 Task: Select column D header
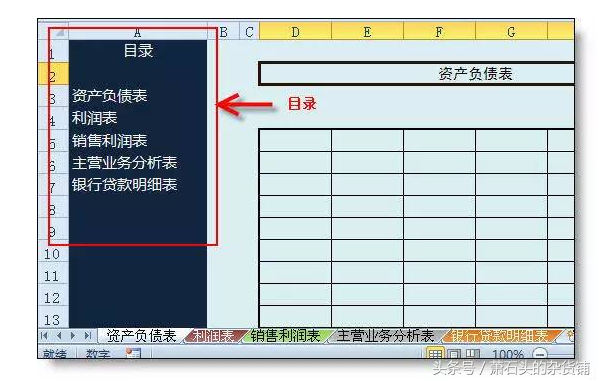click(295, 32)
